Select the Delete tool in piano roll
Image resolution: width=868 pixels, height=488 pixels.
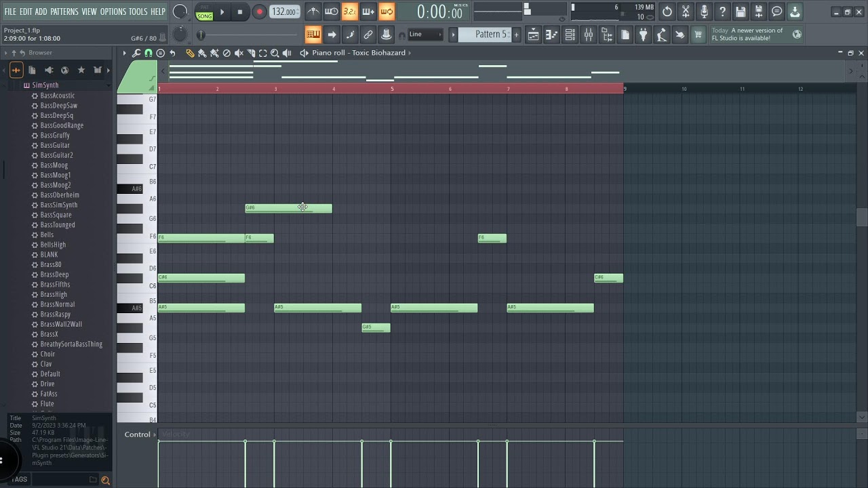coord(226,53)
